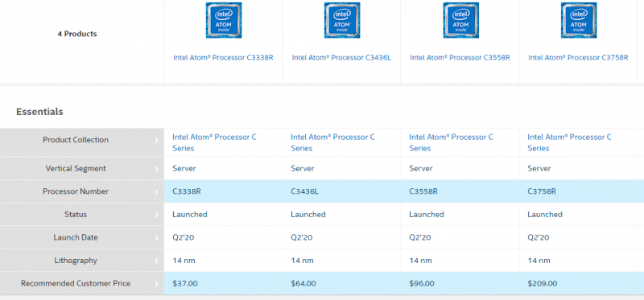
Task: Expand Recommended Customer Price row chevron
Action: point(156,284)
